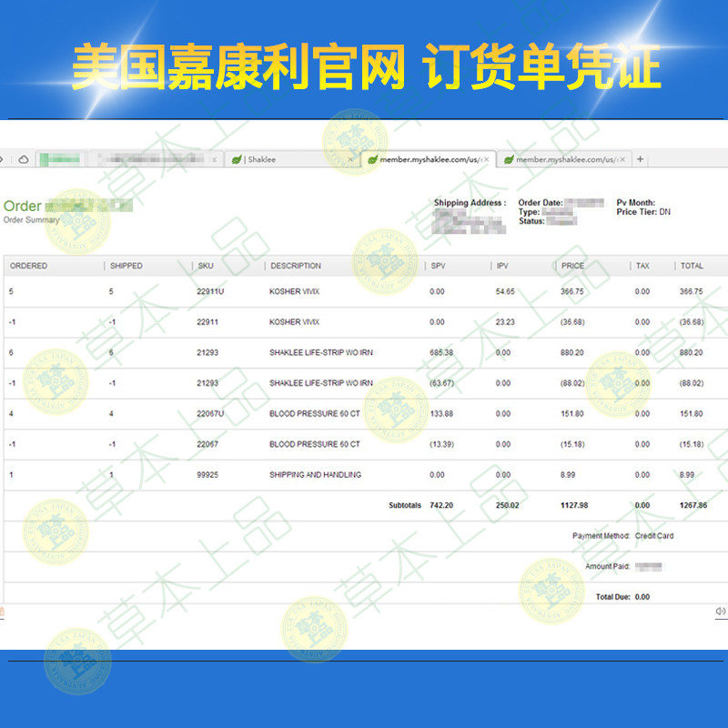Click the SPV column header
Viewport: 728px width, 728px height.
point(439,266)
